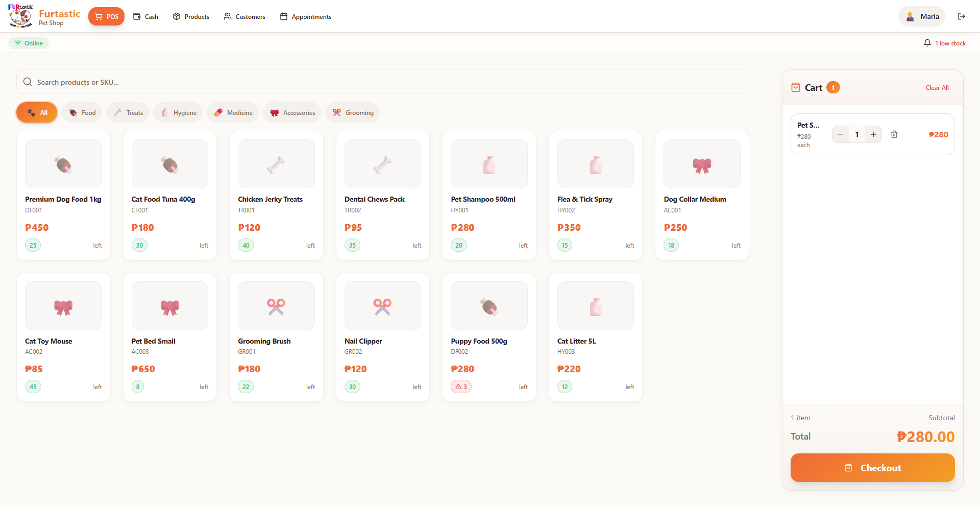Click the Furtastic Pet Shop logo
Screen dimensions: 980x507
20,16
